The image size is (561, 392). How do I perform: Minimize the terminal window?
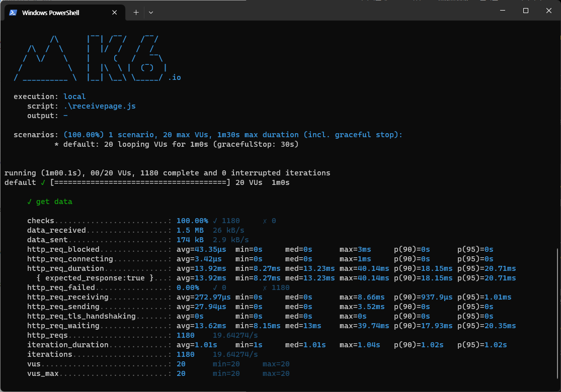(x=503, y=11)
